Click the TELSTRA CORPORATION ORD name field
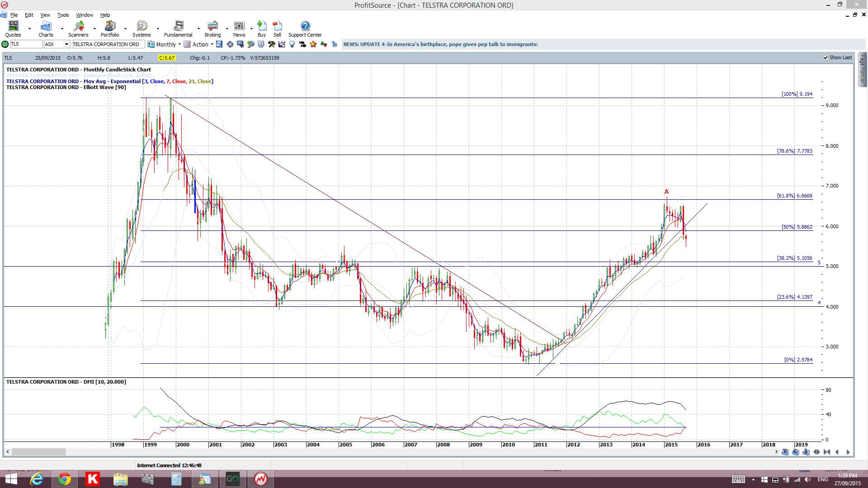The width and height of the screenshot is (868, 488). click(x=108, y=44)
